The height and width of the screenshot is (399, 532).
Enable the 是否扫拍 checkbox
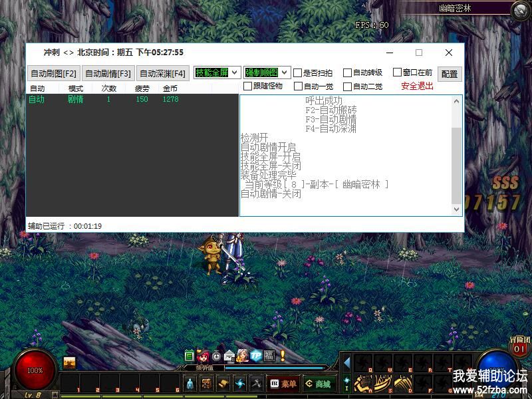click(x=297, y=73)
